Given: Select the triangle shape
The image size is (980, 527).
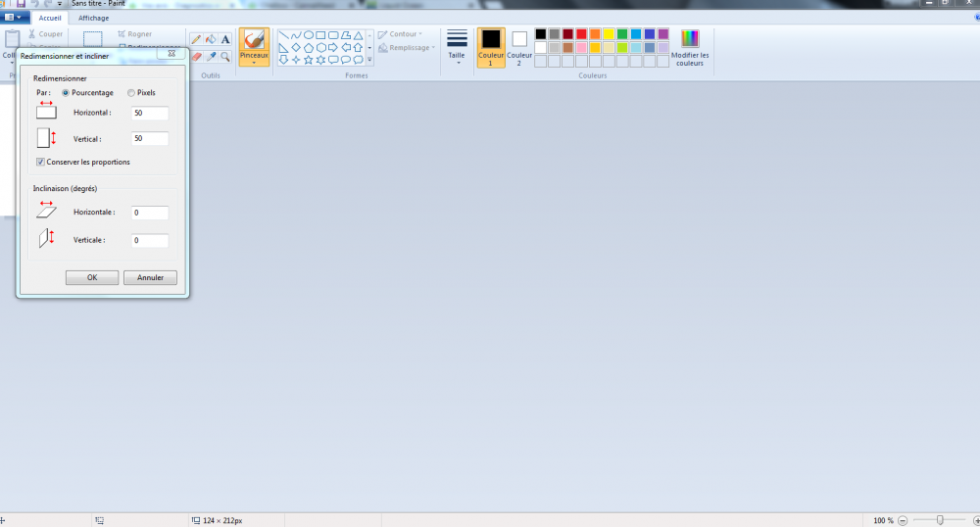Looking at the screenshot, I should (358, 35).
